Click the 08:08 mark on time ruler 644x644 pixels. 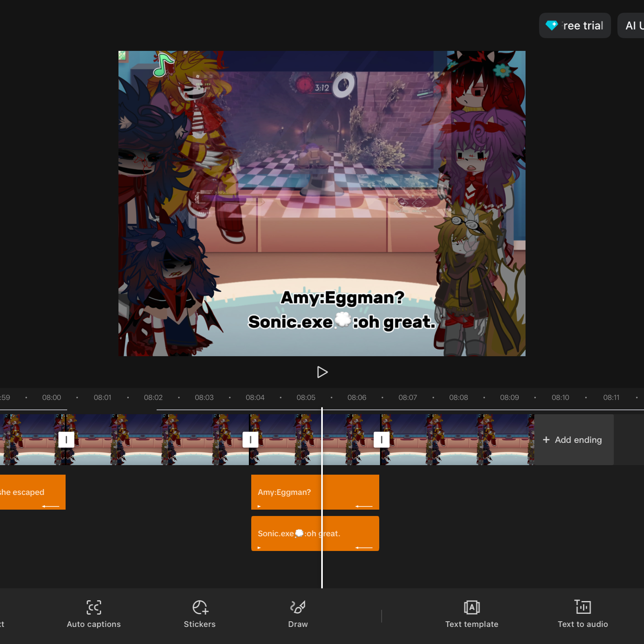click(459, 398)
